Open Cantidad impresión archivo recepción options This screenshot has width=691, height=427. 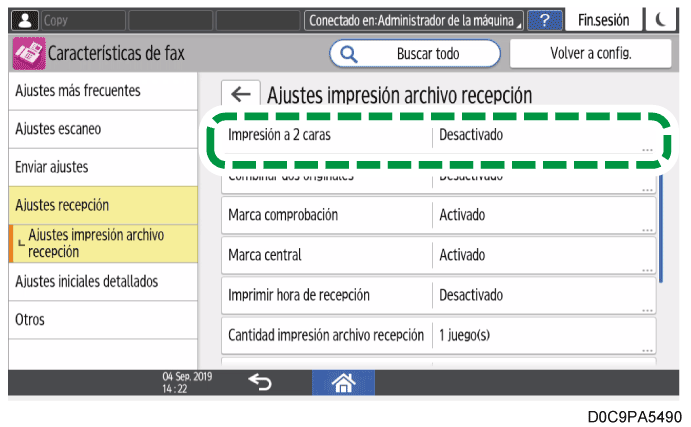coord(438,334)
